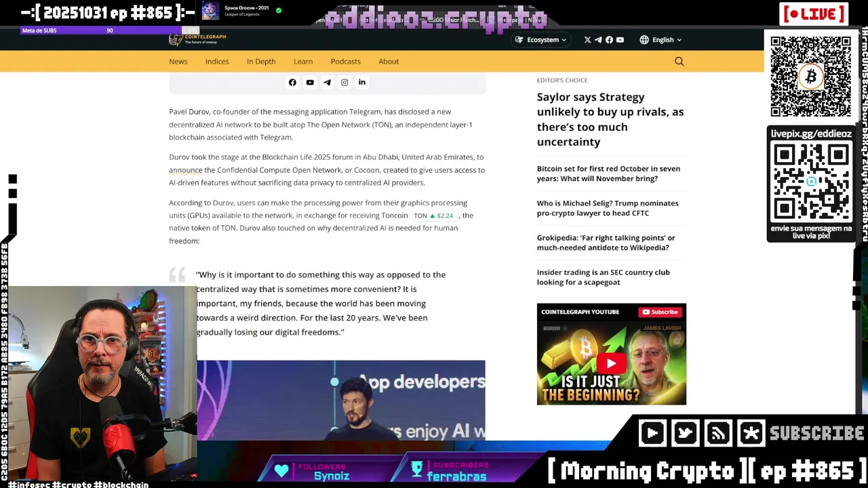The width and height of the screenshot is (868, 488).
Task: Click the quoted 'Why is it important' text
Action: (x=321, y=303)
